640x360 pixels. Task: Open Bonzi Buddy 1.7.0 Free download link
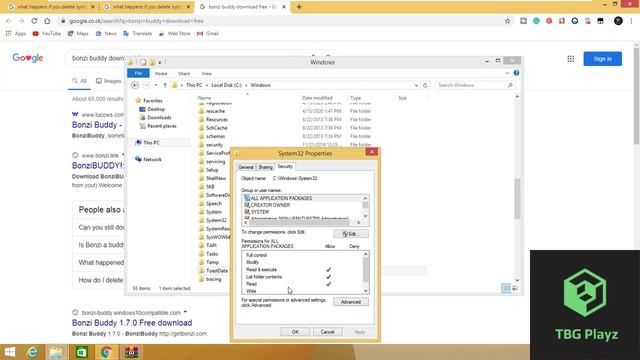132,323
